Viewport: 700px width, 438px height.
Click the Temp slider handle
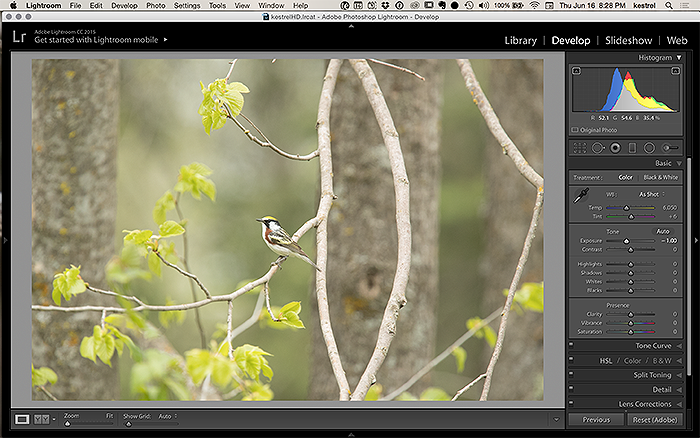627,208
